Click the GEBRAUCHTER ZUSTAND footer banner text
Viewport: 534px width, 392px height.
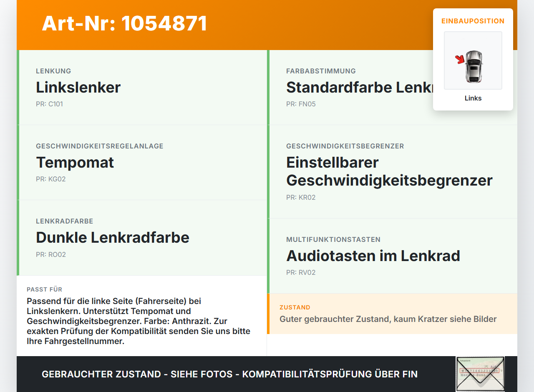(229, 374)
